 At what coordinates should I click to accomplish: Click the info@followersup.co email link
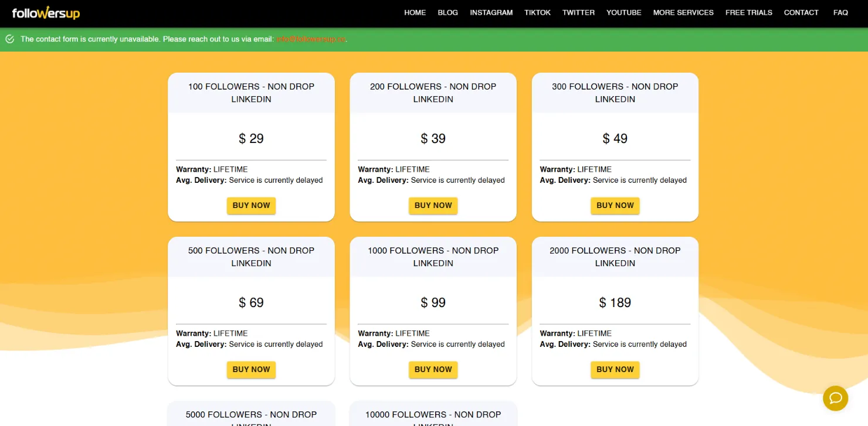pos(311,39)
